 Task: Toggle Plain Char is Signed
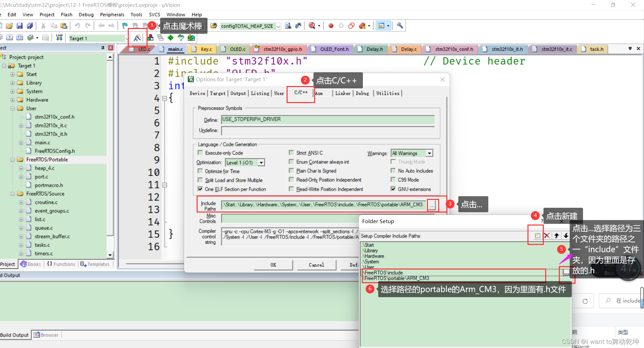tap(291, 171)
